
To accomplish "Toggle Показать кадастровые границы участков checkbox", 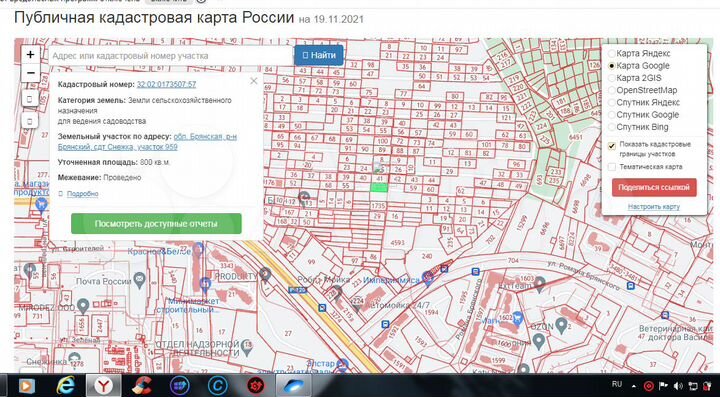I will (612, 146).
